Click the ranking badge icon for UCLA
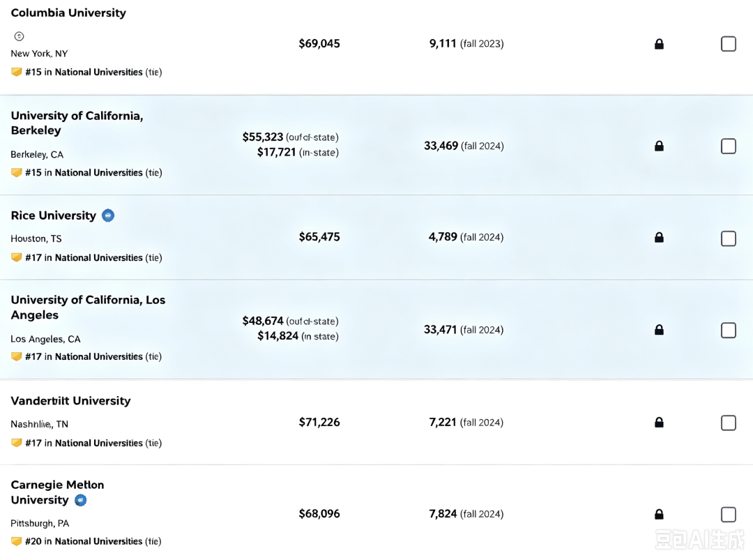The image size is (753, 560). click(16, 356)
